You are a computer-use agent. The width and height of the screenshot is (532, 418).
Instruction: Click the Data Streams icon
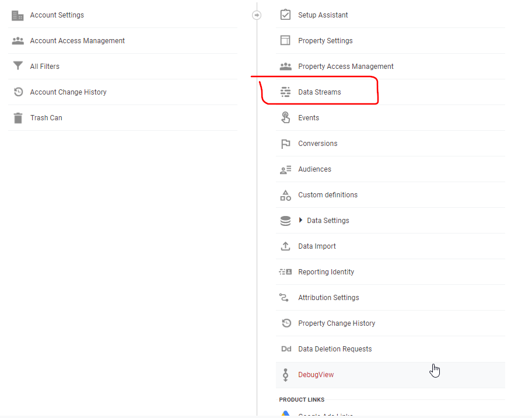click(x=285, y=92)
